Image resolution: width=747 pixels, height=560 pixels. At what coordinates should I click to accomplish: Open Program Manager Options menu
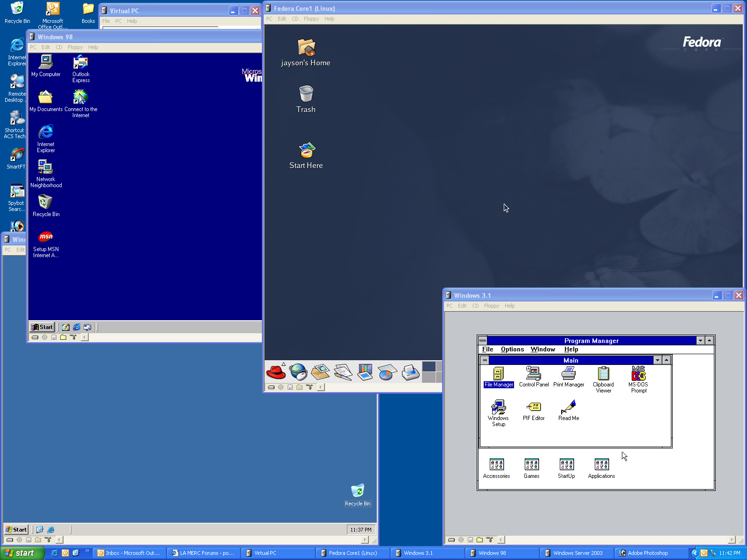coord(512,349)
